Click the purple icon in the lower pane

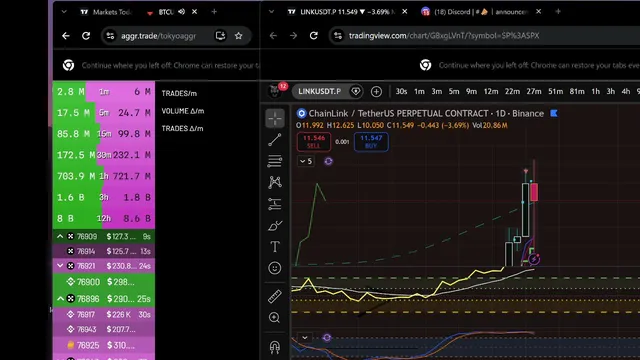327,338
